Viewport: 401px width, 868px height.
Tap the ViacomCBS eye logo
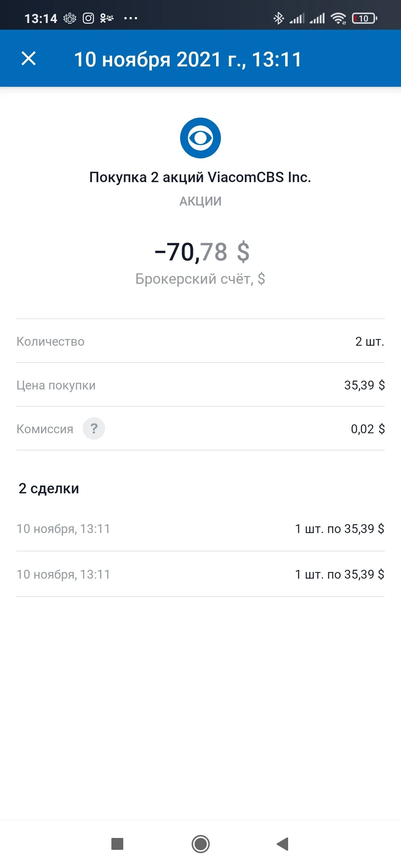[x=200, y=138]
